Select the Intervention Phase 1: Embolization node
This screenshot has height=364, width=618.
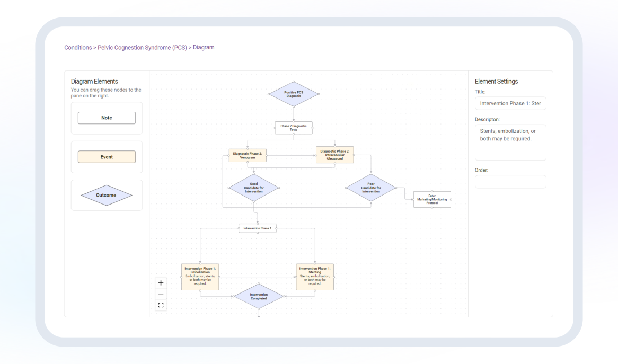pos(200,277)
